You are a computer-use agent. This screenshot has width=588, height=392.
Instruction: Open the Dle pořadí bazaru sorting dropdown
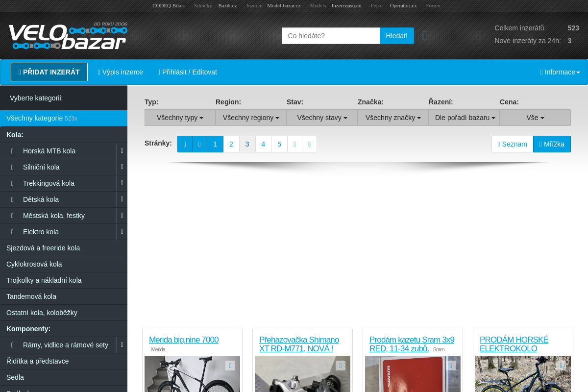(465, 118)
